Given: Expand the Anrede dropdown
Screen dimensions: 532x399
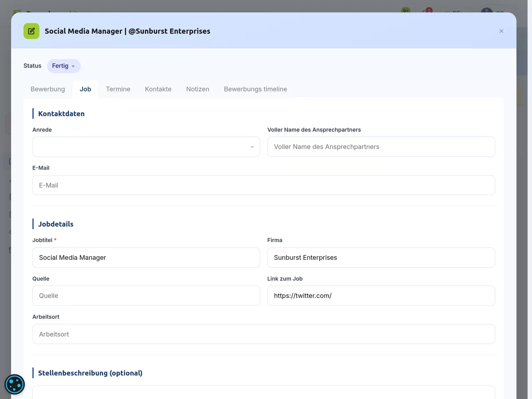Looking at the screenshot, I should [146, 147].
